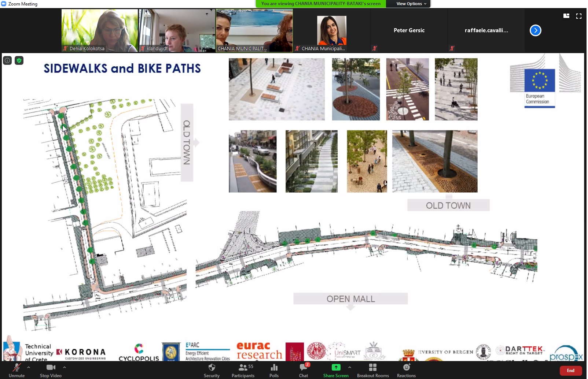Show next participants with blue arrow
This screenshot has height=379, width=588.
(x=535, y=30)
